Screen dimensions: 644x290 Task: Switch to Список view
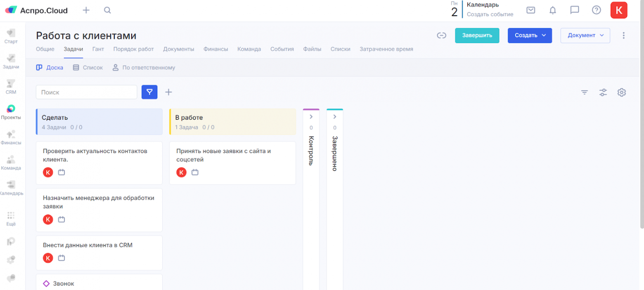pos(88,67)
